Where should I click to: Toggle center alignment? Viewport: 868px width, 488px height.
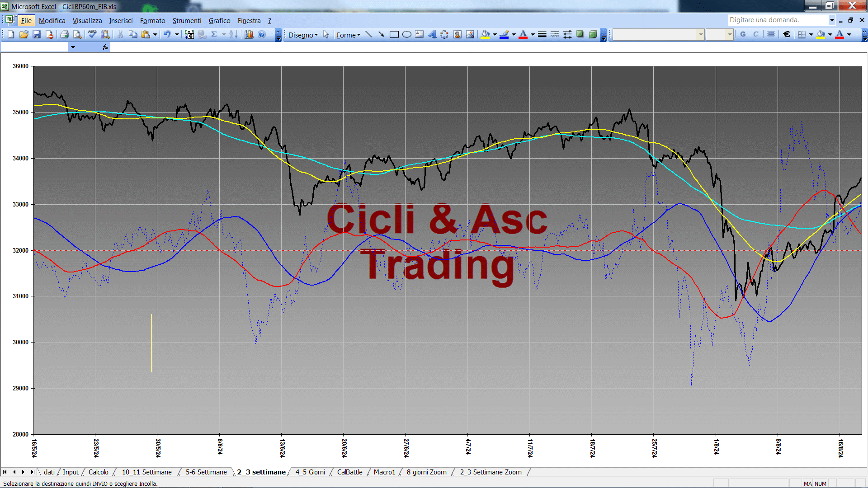coord(771,34)
